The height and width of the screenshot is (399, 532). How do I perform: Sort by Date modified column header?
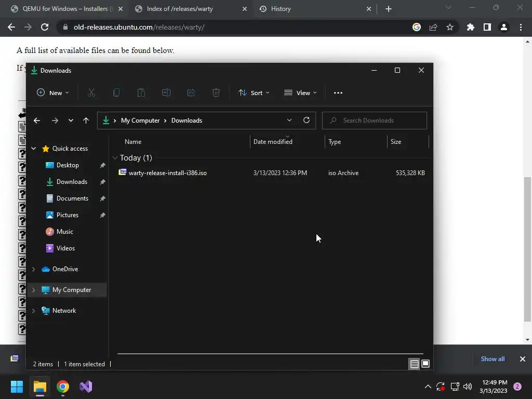[273, 142]
